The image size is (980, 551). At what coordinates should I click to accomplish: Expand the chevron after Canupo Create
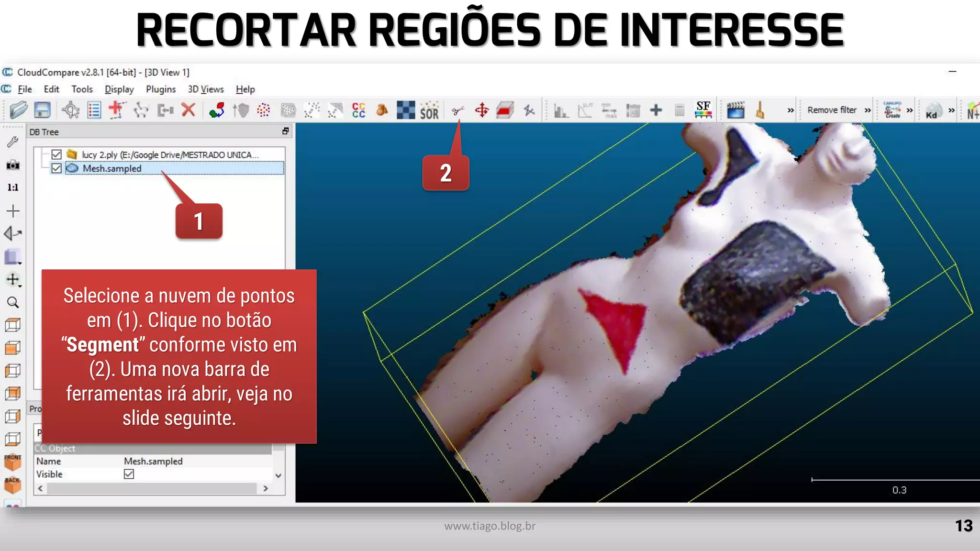(910, 110)
